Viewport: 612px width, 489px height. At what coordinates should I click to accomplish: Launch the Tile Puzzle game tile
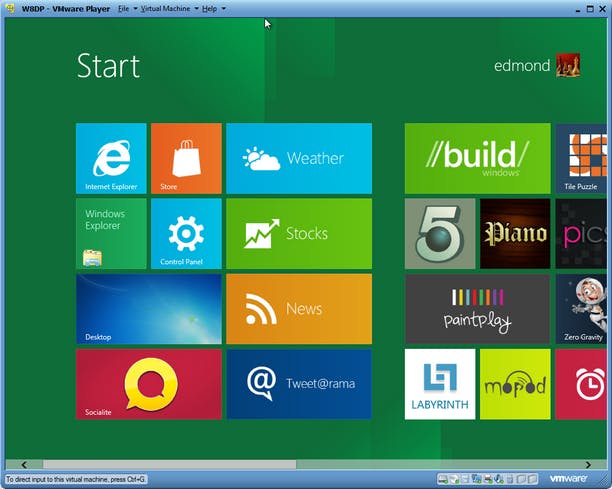pos(581,158)
